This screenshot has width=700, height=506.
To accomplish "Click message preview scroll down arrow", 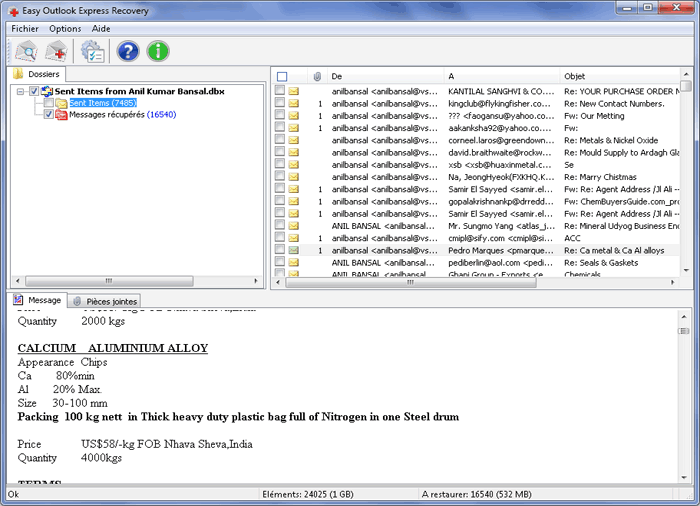I will pos(684,477).
